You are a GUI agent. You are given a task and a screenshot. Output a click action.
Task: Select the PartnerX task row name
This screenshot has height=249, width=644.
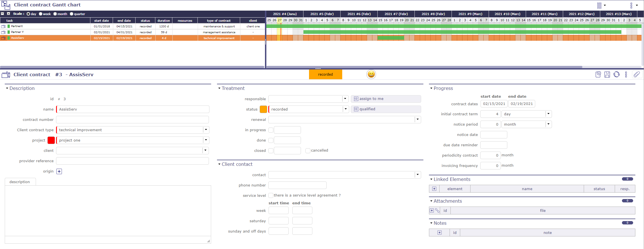pyautogui.click(x=17, y=26)
